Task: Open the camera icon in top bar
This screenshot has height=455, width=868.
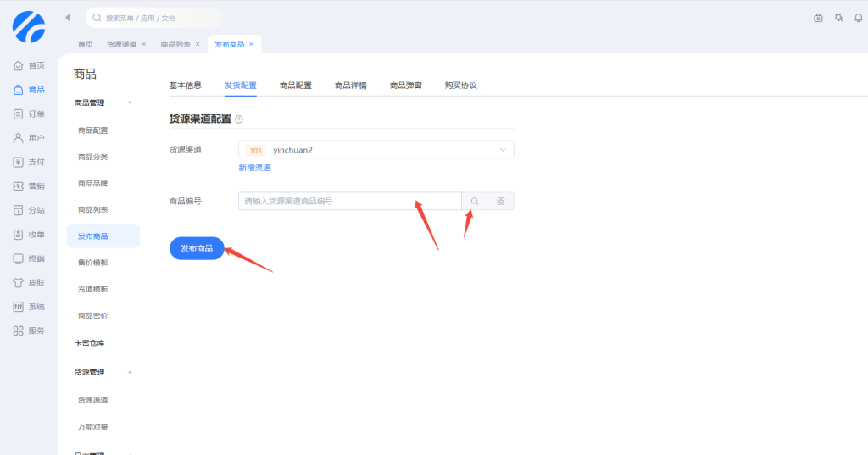Action: point(818,18)
